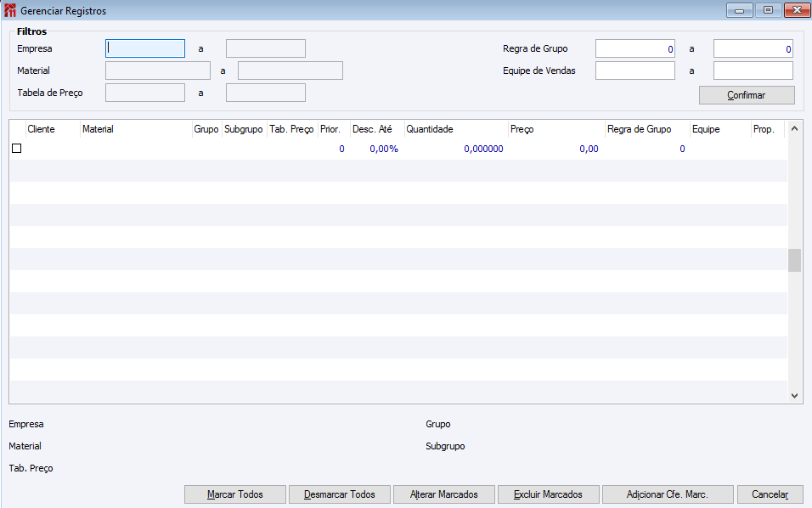Select the Regra de Grupo 0 cell
The image size is (812, 508).
point(682,150)
